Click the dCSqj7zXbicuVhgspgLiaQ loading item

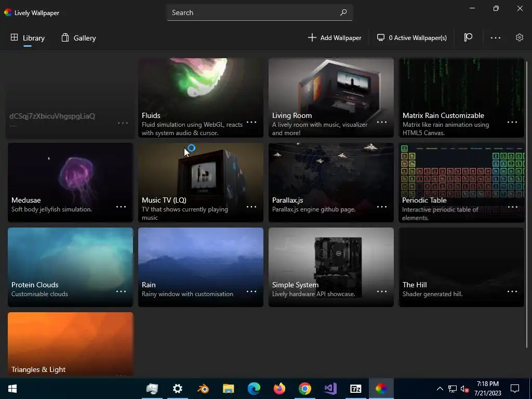click(x=70, y=98)
